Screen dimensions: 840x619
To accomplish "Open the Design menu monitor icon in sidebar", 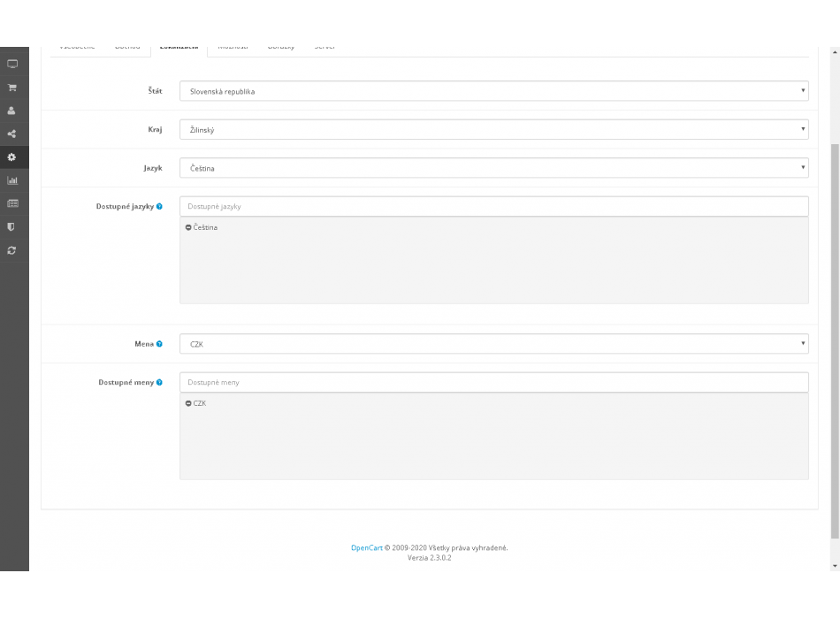I will click(x=12, y=65).
